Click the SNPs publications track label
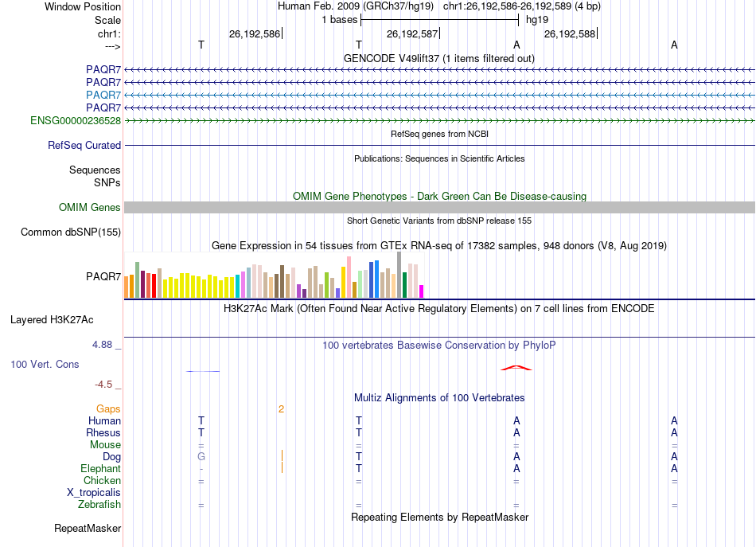 point(107,183)
